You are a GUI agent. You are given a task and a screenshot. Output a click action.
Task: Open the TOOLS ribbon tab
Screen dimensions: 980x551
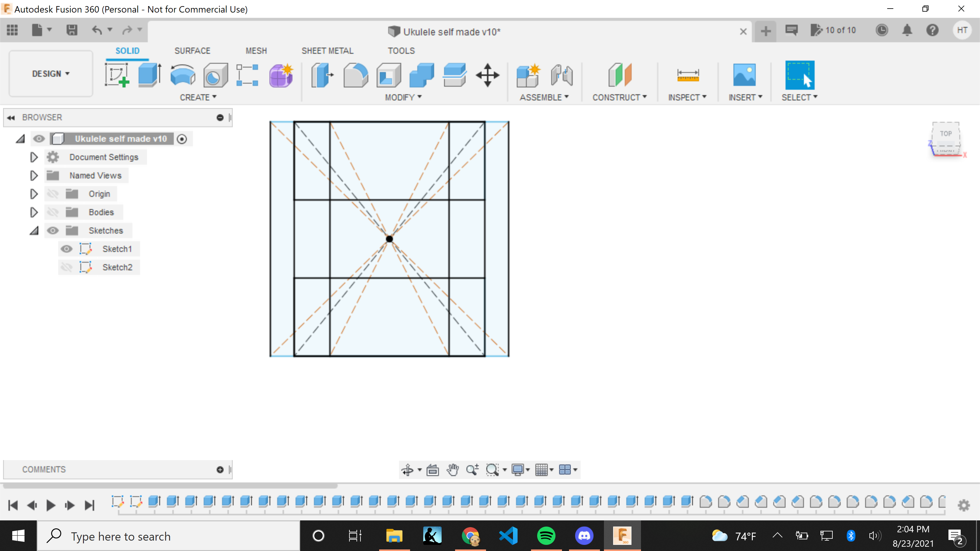tap(401, 50)
